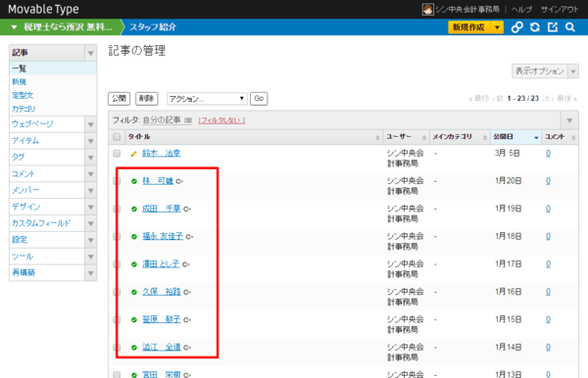The width and height of the screenshot is (588, 378).
Task: Click the rebuild refresh arrows icon
Action: click(x=535, y=27)
